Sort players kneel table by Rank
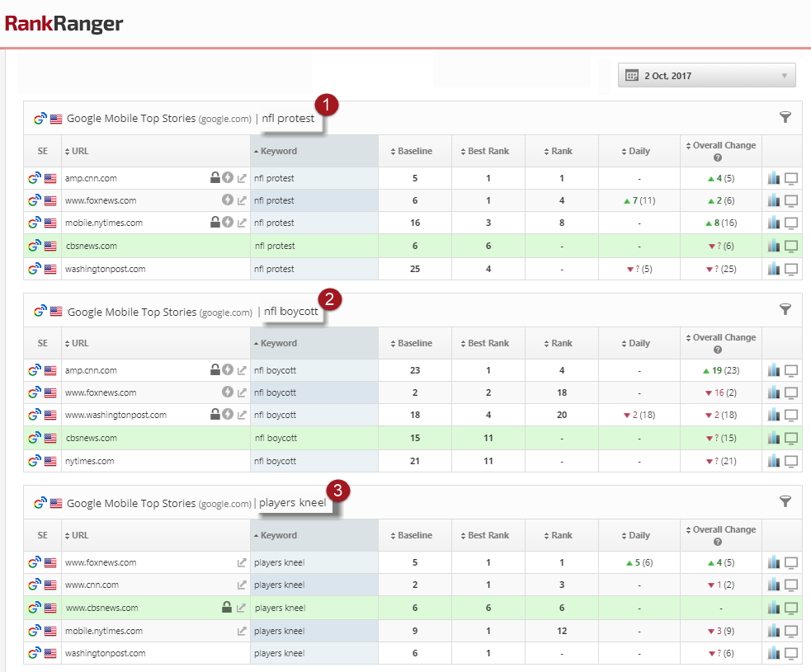The width and height of the screenshot is (811, 672). [561, 535]
